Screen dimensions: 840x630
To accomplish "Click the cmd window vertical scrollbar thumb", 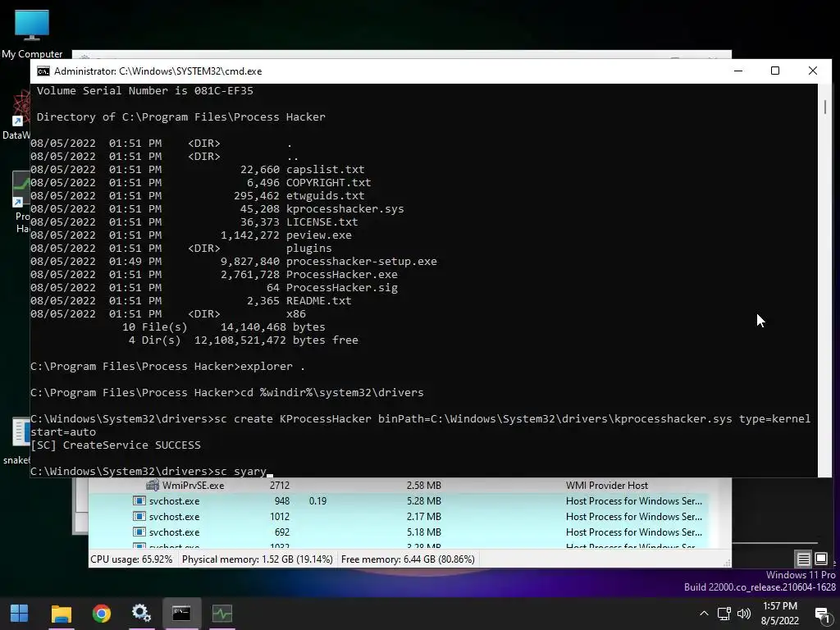I will pos(825,107).
